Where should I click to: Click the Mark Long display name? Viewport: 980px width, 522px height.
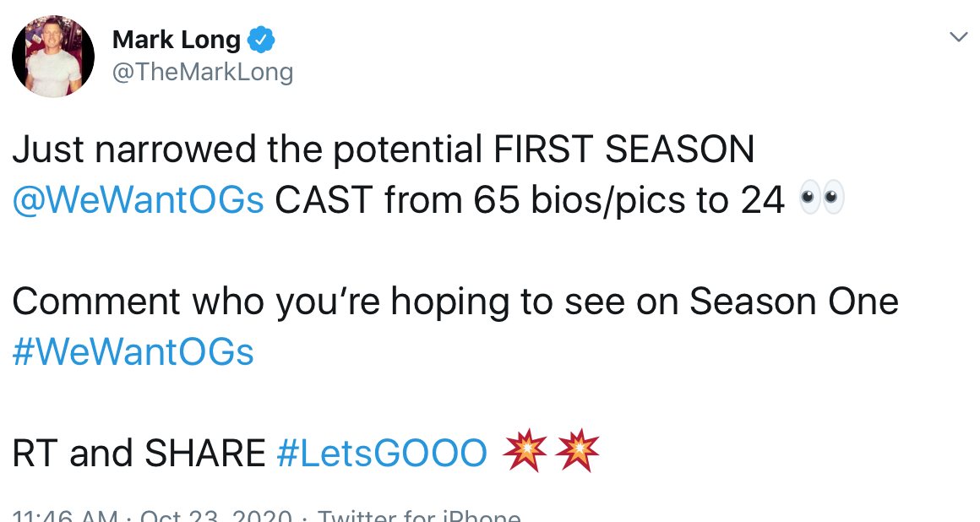tap(177, 40)
